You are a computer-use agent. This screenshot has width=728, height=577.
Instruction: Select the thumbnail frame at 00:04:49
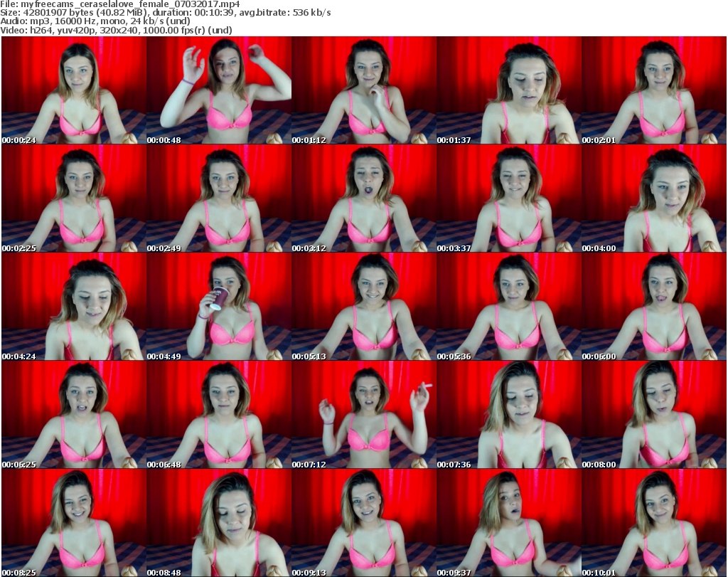[x=219, y=307]
